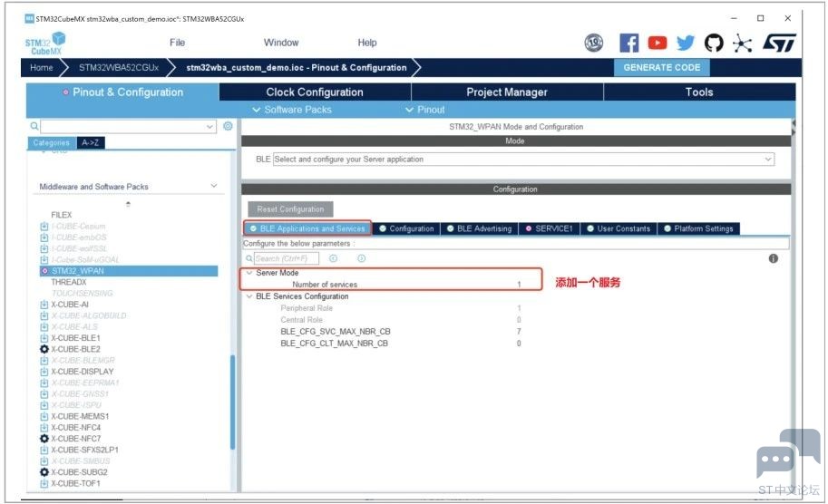Image resolution: width=828 pixels, height=504 pixels.
Task: Open the peripheral search combo box arrow
Action: [x=209, y=127]
